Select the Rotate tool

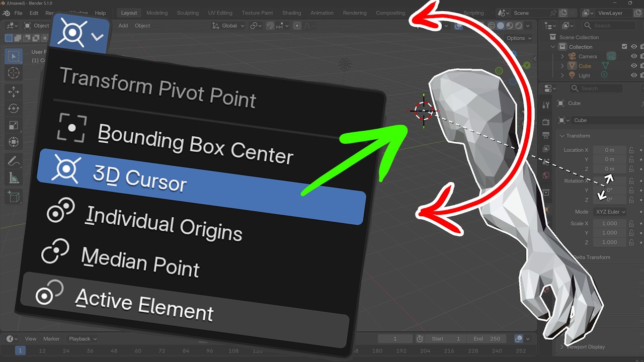[14, 108]
